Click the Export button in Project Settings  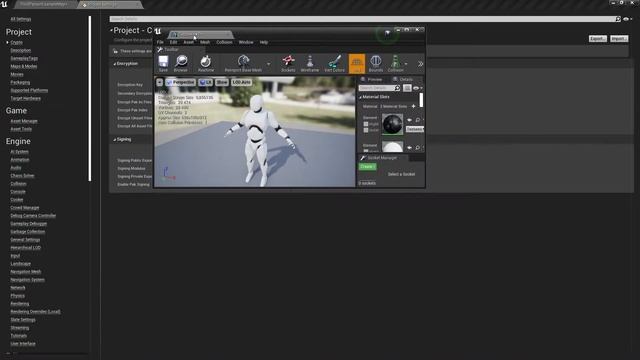pos(598,38)
